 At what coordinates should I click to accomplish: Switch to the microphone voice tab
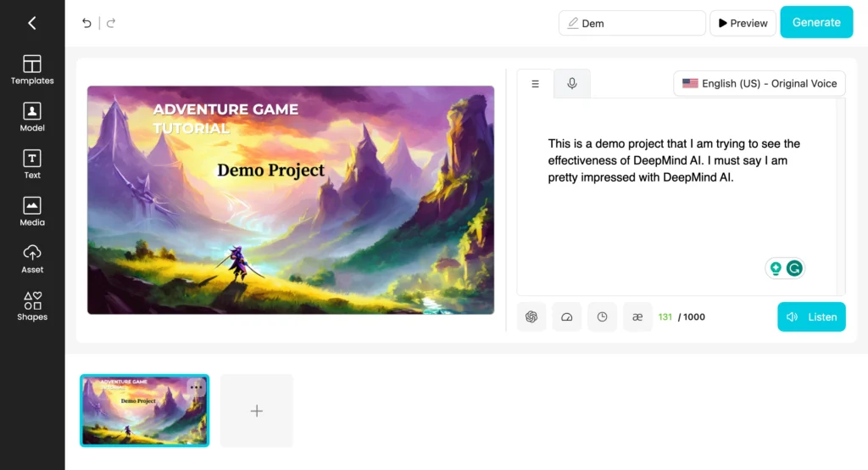pyautogui.click(x=572, y=84)
